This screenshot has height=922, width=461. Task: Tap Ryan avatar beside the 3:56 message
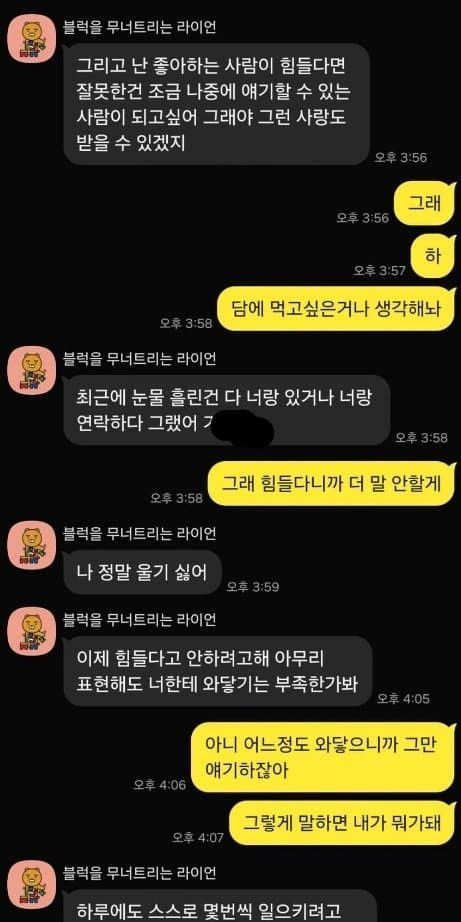click(x=32, y=39)
